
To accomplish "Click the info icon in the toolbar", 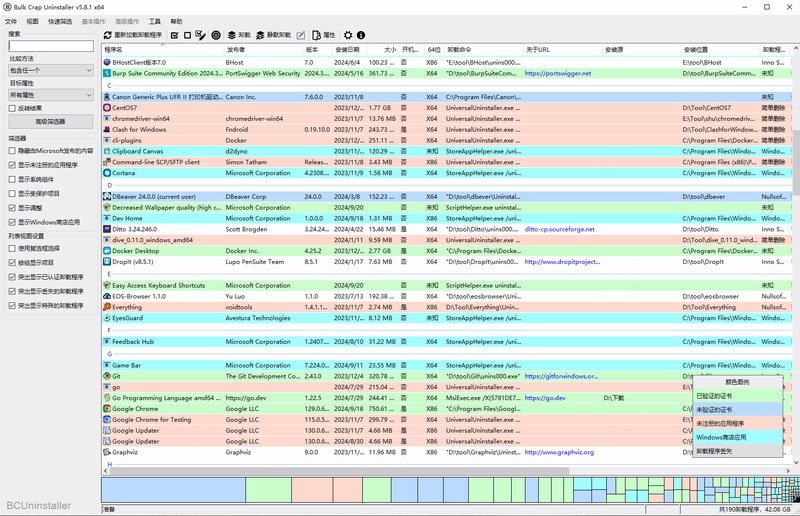I will pos(361,35).
